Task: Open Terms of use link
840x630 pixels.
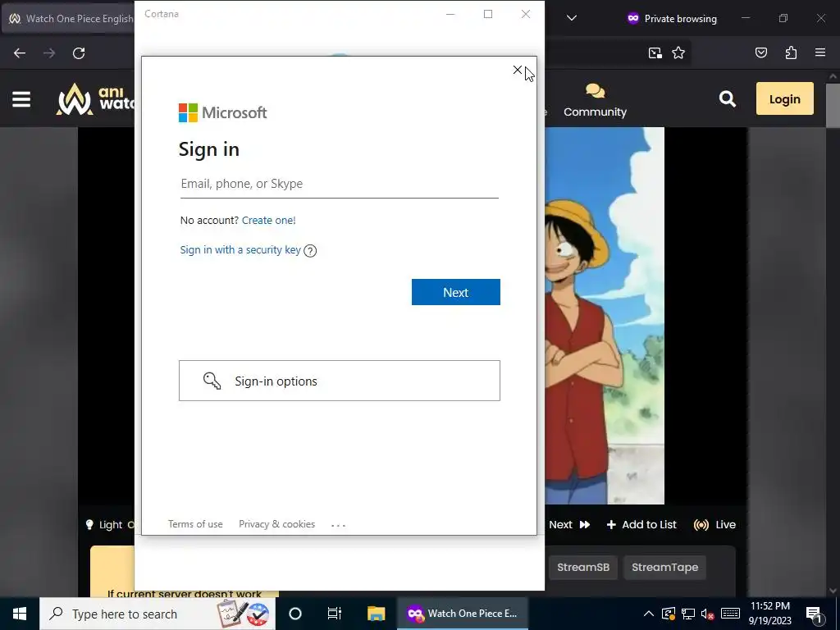Action: 195,524
